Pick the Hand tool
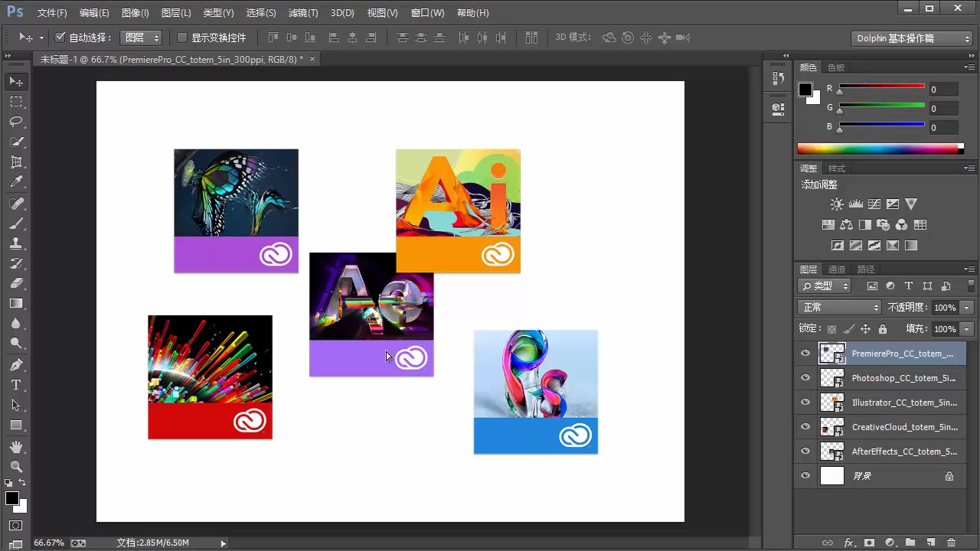Viewport: 980px width, 551px height. tap(16, 446)
